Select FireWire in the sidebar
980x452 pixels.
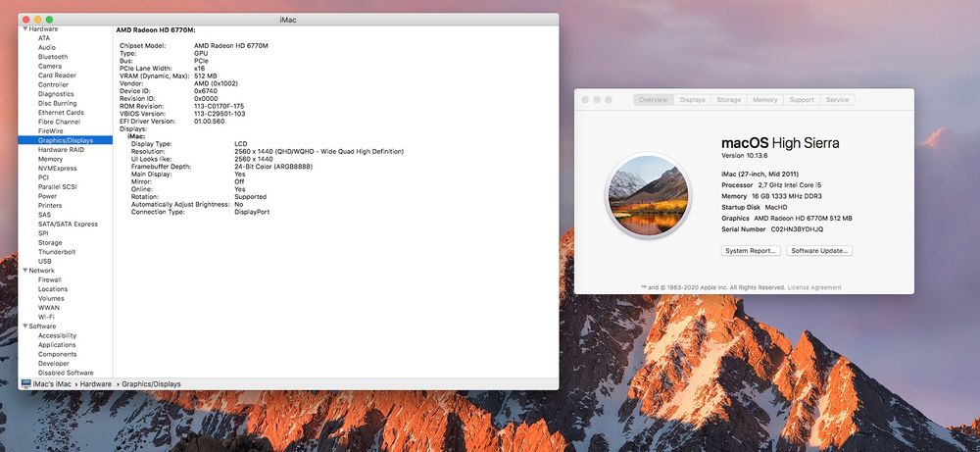click(x=50, y=131)
